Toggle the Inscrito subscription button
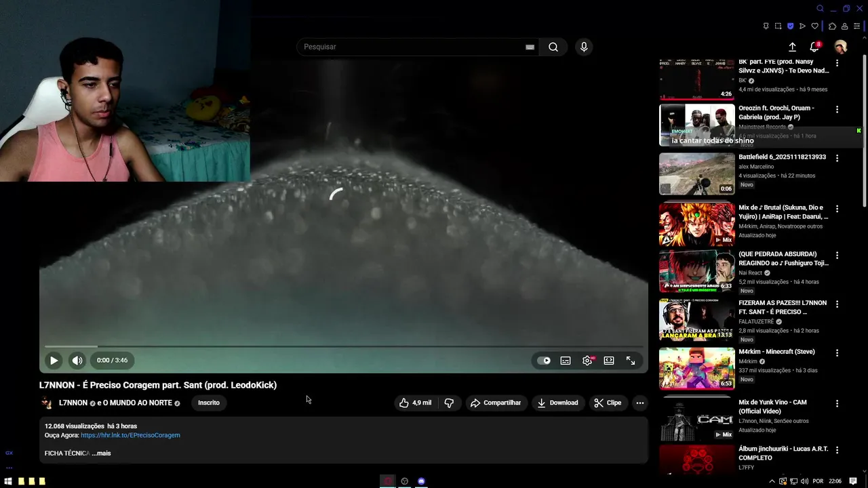 pos(209,403)
